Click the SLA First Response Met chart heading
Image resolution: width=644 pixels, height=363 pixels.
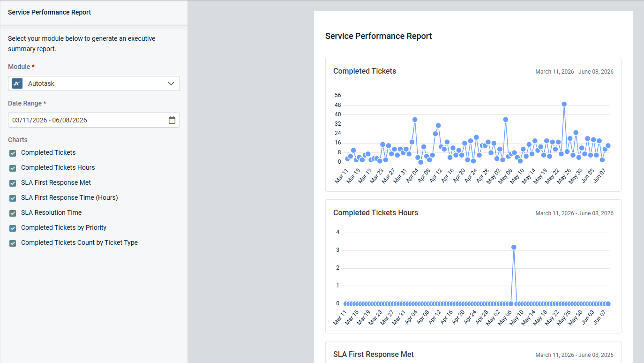(x=374, y=355)
